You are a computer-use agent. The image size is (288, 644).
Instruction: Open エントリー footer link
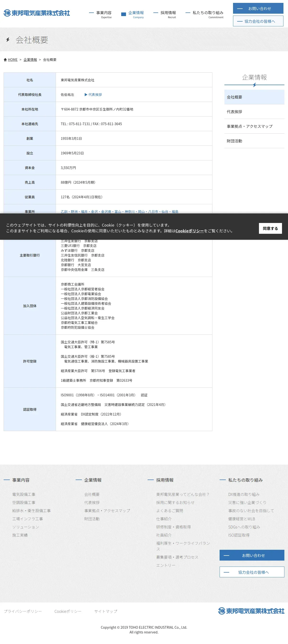[166, 565]
